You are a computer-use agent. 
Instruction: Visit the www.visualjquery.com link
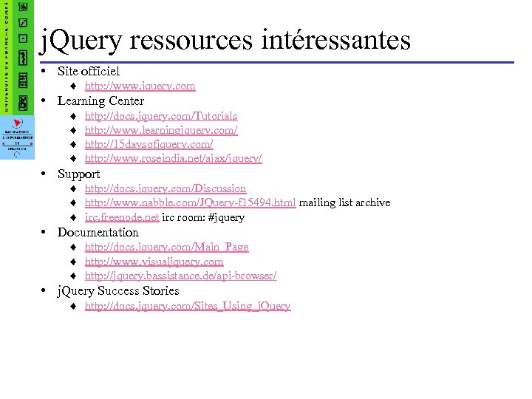tap(154, 262)
